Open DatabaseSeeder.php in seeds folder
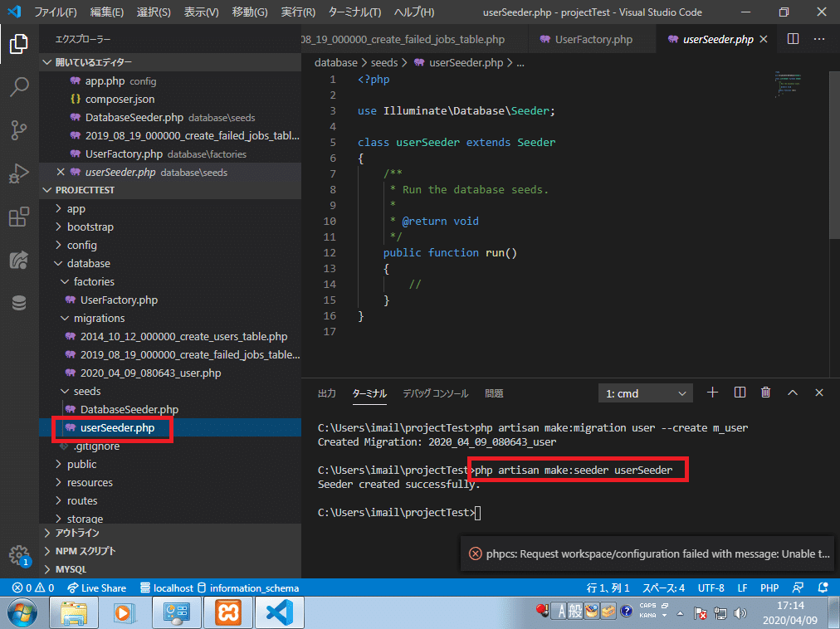Viewport: 840px width, 629px height. pos(170,409)
